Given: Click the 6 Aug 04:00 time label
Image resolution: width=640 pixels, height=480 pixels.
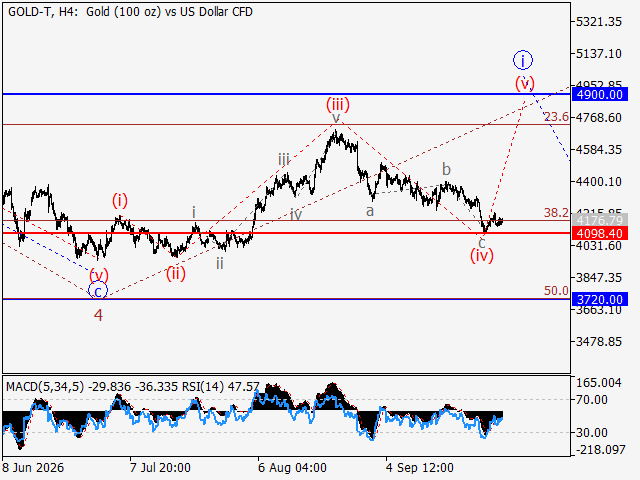Looking at the screenshot, I should 292,468.
